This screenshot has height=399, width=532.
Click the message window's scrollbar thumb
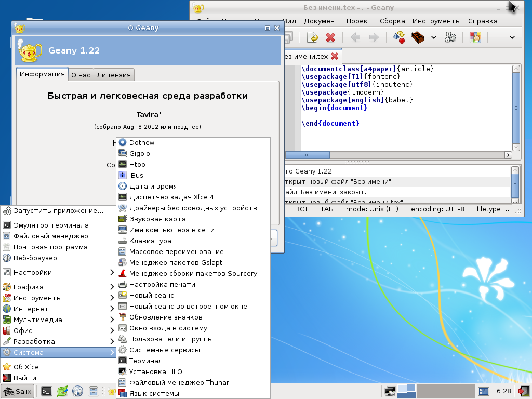(x=515, y=185)
